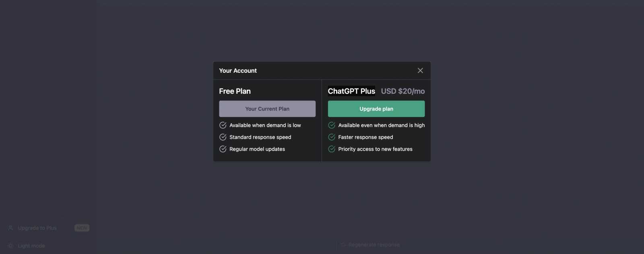Click the sun icon for Light mode
644x254 pixels.
coord(11,246)
